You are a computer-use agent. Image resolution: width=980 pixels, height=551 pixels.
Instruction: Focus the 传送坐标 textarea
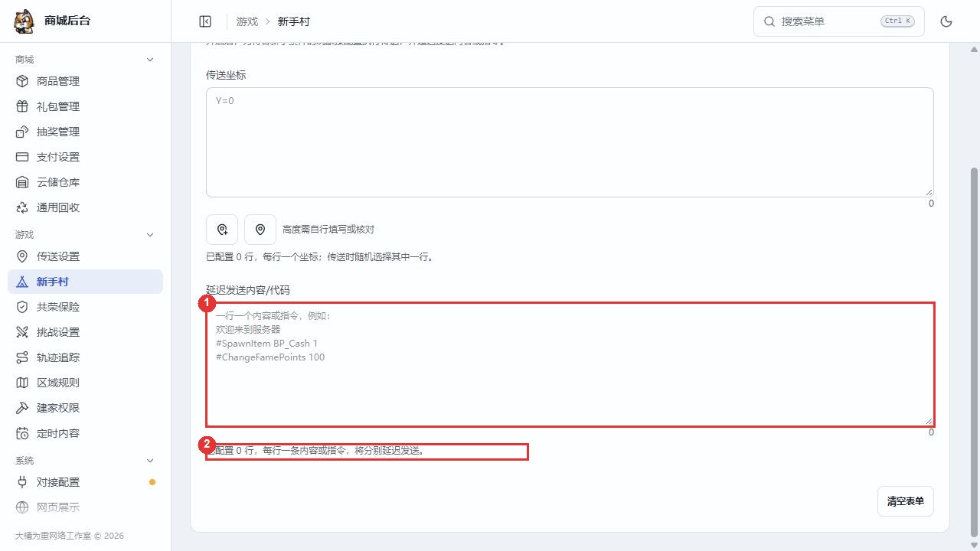click(570, 142)
